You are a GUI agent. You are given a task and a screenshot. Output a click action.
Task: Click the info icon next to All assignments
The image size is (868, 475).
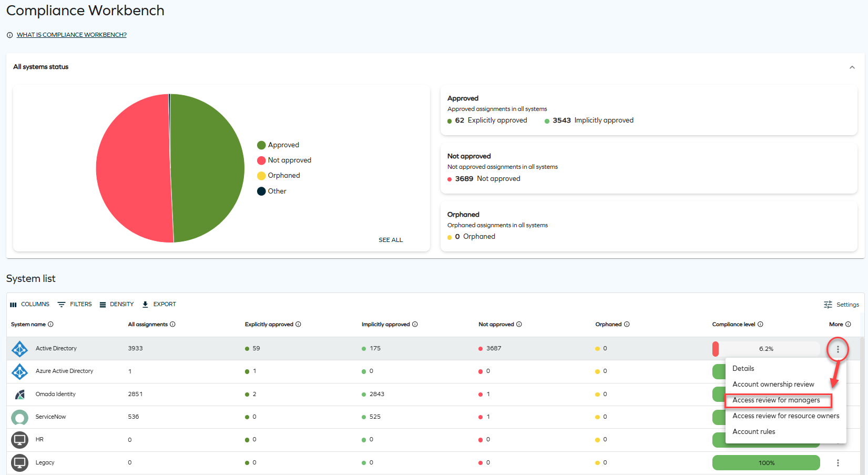(172, 325)
